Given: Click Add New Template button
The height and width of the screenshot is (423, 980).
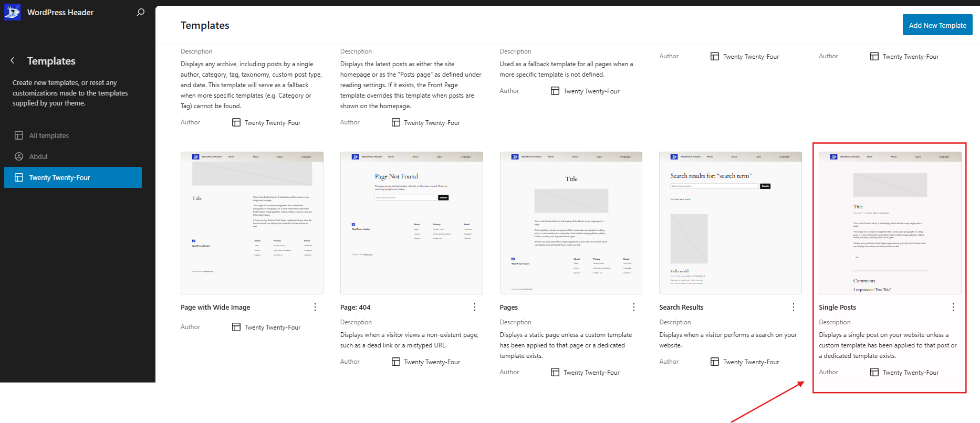Looking at the screenshot, I should [x=937, y=25].
